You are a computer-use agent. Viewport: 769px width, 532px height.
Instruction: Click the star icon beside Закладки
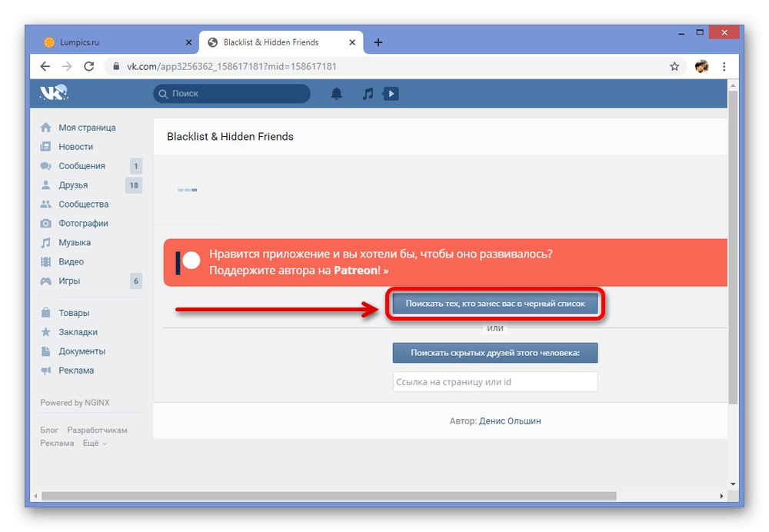45,332
